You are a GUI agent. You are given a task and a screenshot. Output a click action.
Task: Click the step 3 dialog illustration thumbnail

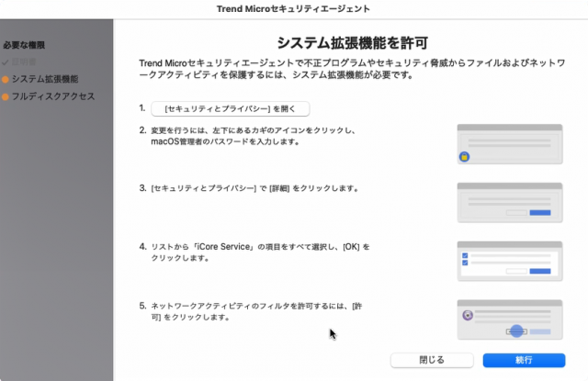tap(510, 203)
